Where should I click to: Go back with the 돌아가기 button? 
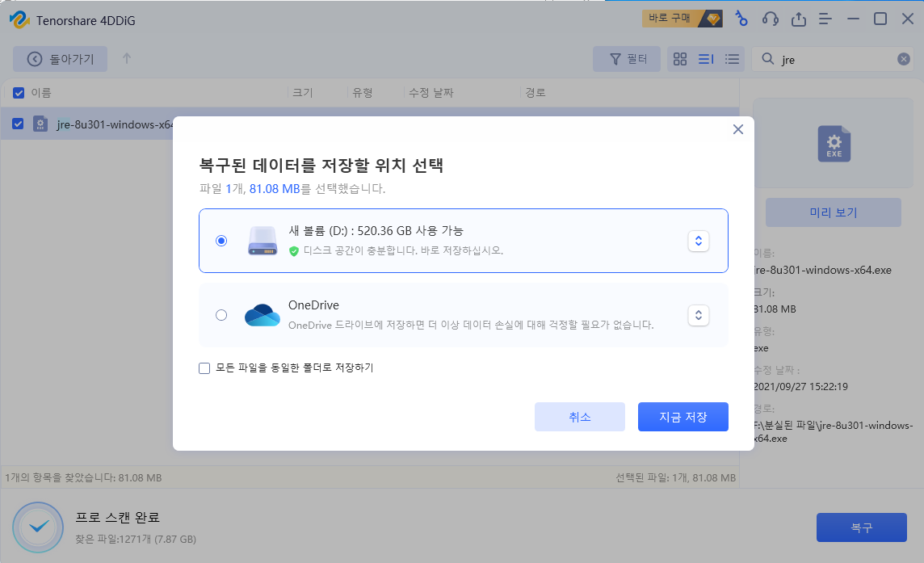(x=60, y=59)
